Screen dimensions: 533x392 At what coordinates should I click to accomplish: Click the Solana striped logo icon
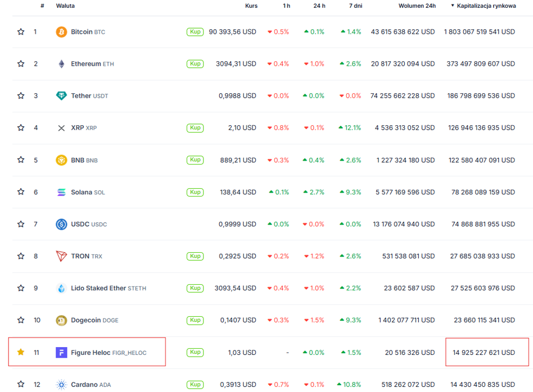coord(61,192)
